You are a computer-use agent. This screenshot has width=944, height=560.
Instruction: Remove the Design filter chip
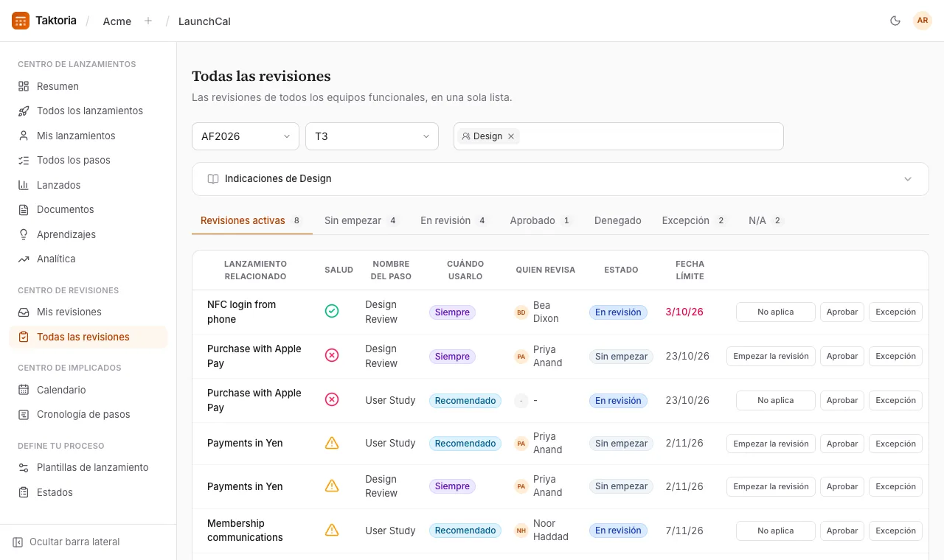pyautogui.click(x=511, y=136)
